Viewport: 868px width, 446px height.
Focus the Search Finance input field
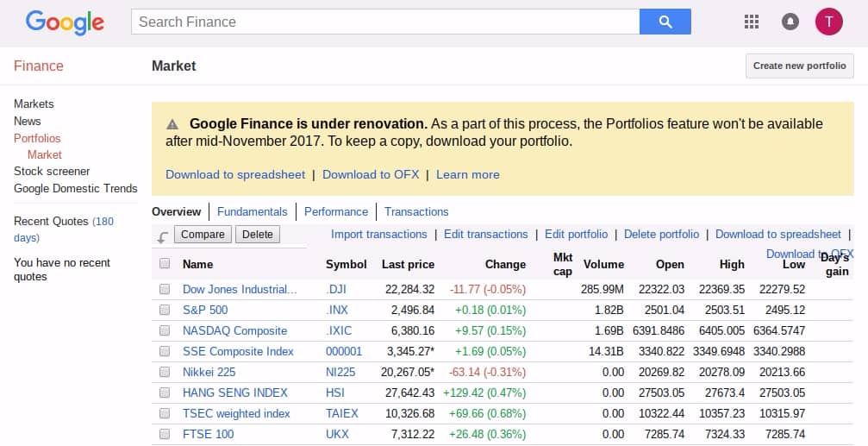click(384, 22)
